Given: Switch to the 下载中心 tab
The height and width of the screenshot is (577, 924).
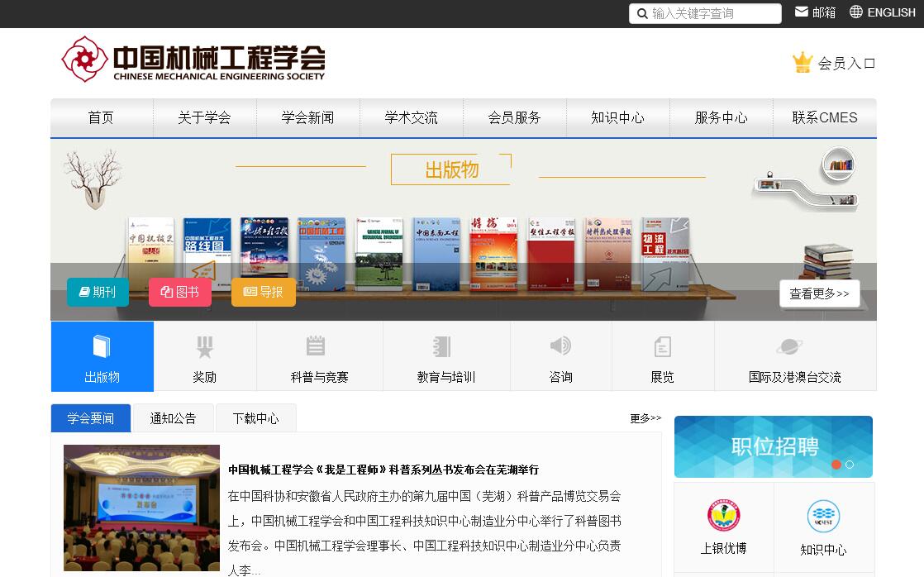Looking at the screenshot, I should point(255,418).
